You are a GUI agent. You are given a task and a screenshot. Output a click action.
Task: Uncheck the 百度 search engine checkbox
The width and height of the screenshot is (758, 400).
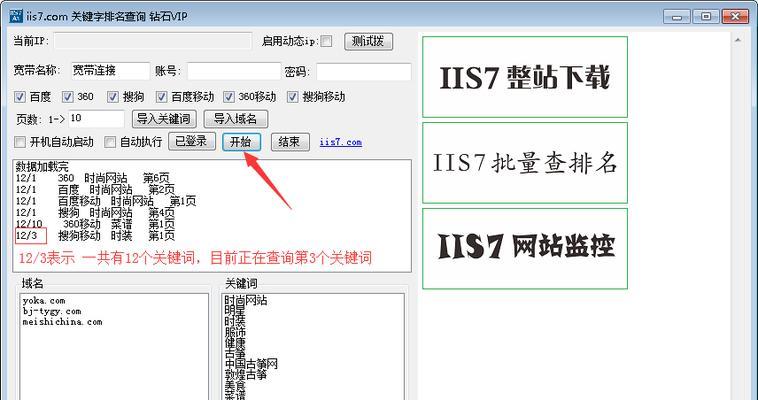[20, 97]
